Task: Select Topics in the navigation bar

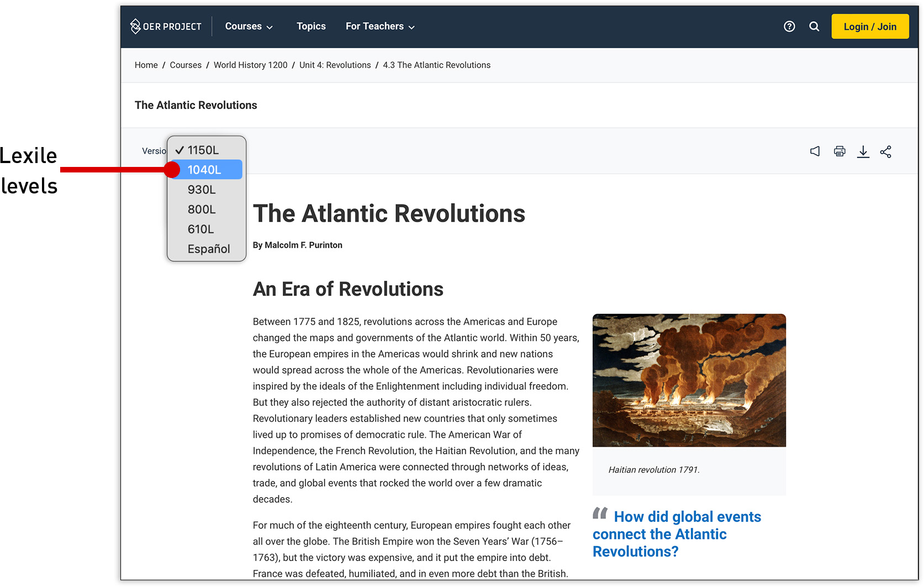Action: [311, 26]
